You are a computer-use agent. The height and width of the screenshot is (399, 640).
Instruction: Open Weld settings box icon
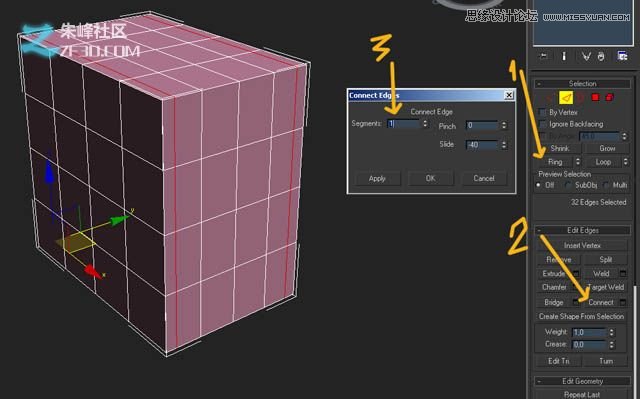click(623, 273)
